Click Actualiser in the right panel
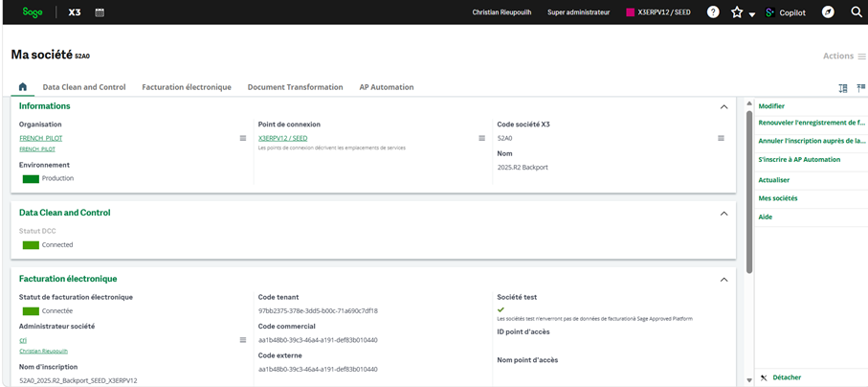The width and height of the screenshot is (868, 387). click(x=774, y=180)
